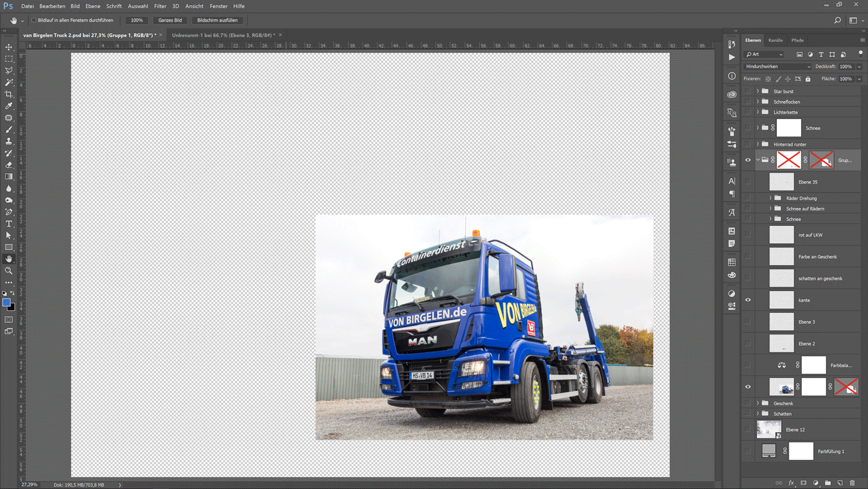The width and height of the screenshot is (868, 489).
Task: Open the Hindurchwirken blend mode dropdown
Action: coord(778,66)
